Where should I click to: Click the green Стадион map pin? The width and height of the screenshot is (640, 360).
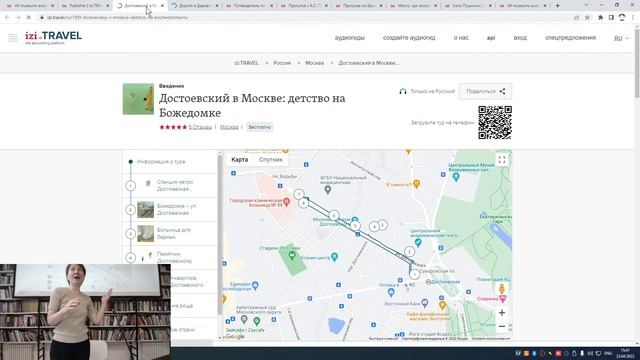coord(292,256)
